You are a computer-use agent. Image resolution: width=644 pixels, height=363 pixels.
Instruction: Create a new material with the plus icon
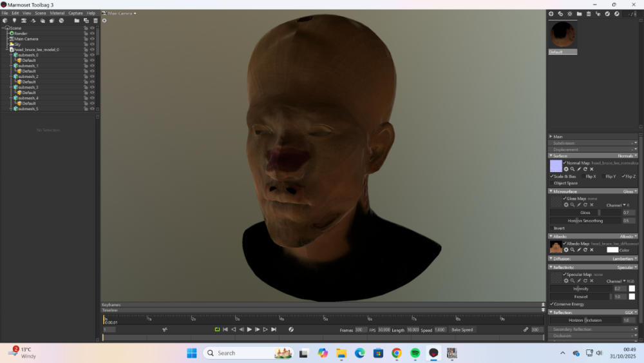[551, 14]
